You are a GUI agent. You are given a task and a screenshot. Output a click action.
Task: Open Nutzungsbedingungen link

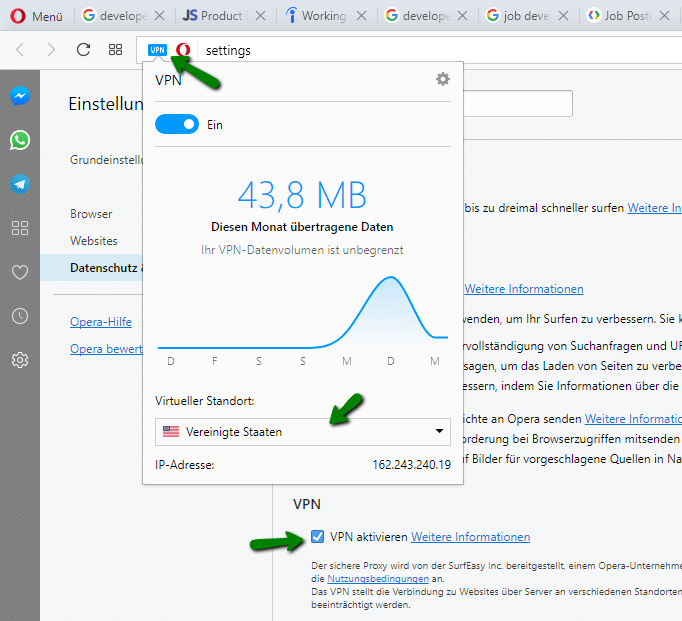[x=378, y=579]
